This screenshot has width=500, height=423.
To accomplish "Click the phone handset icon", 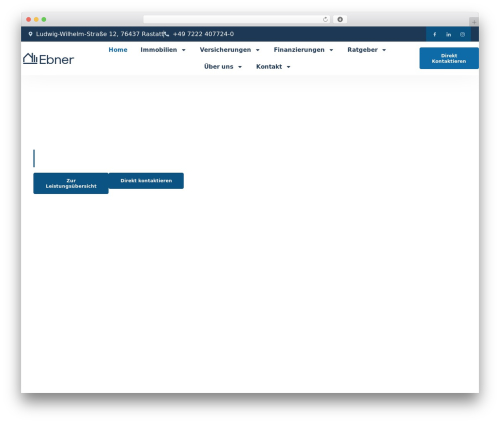I will point(166,34).
